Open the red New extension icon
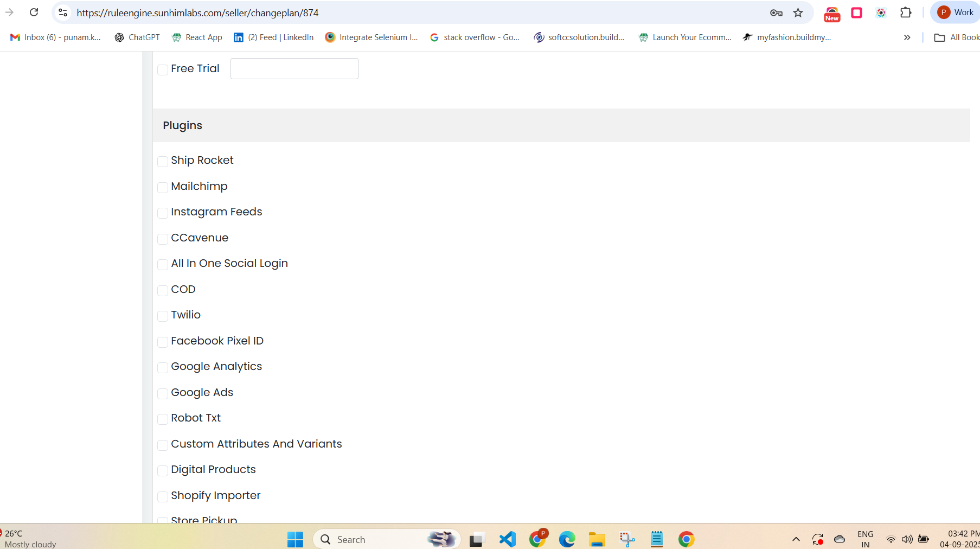 click(832, 14)
